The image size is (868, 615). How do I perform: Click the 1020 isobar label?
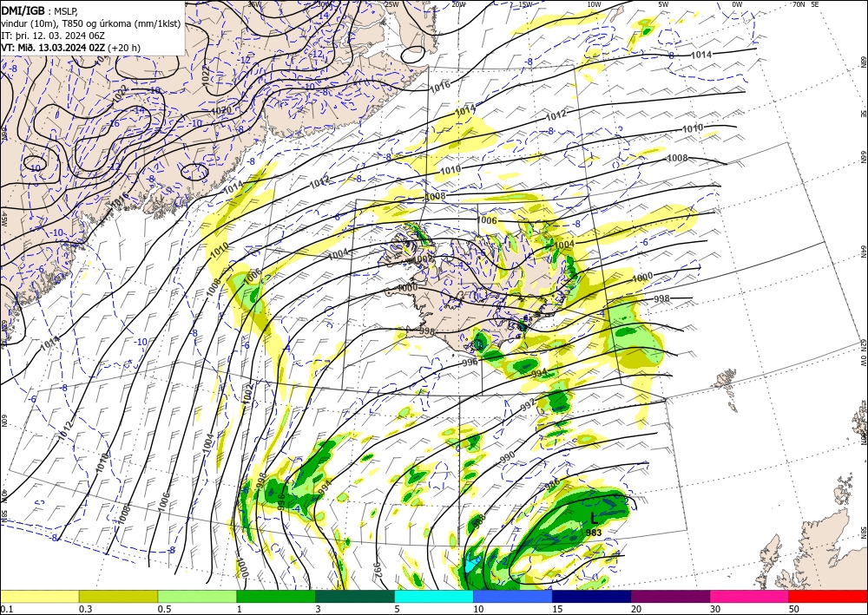[220, 111]
